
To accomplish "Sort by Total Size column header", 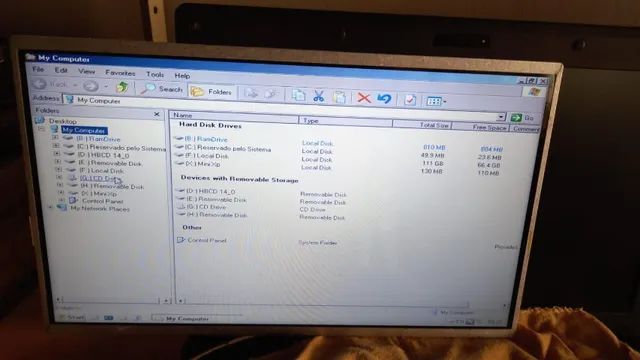I will [x=422, y=125].
